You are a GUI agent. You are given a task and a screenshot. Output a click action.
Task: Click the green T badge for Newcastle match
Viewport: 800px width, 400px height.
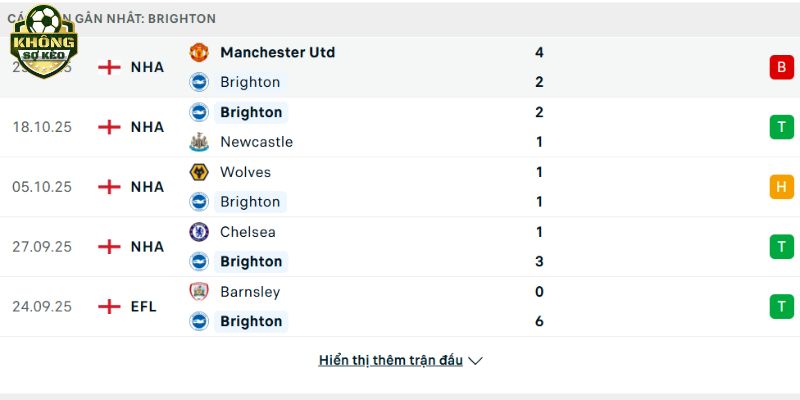tap(780, 127)
